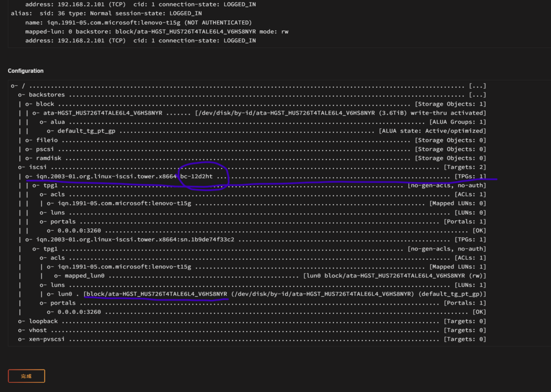
Task: Click the fileio backstore row
Action: (x=256, y=140)
